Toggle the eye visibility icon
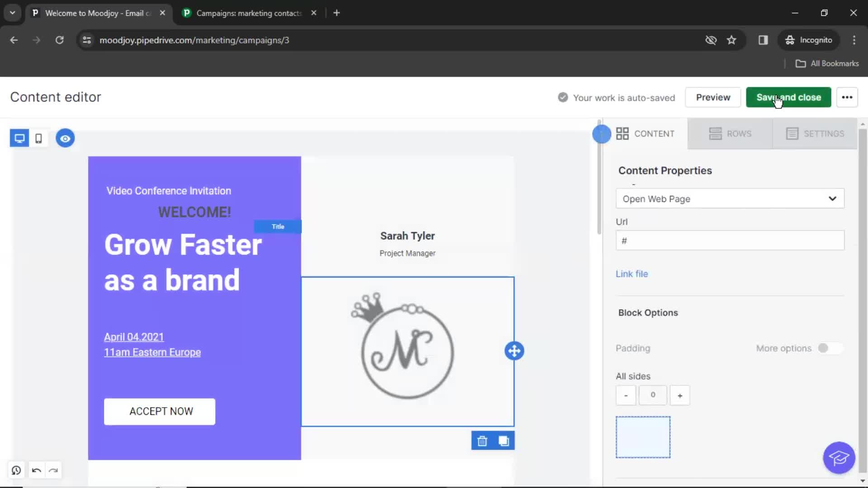Viewport: 868px width, 488px height. tap(65, 138)
